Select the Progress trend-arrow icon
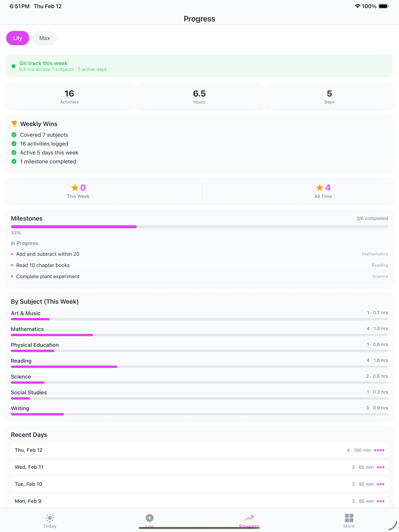 pyautogui.click(x=249, y=518)
